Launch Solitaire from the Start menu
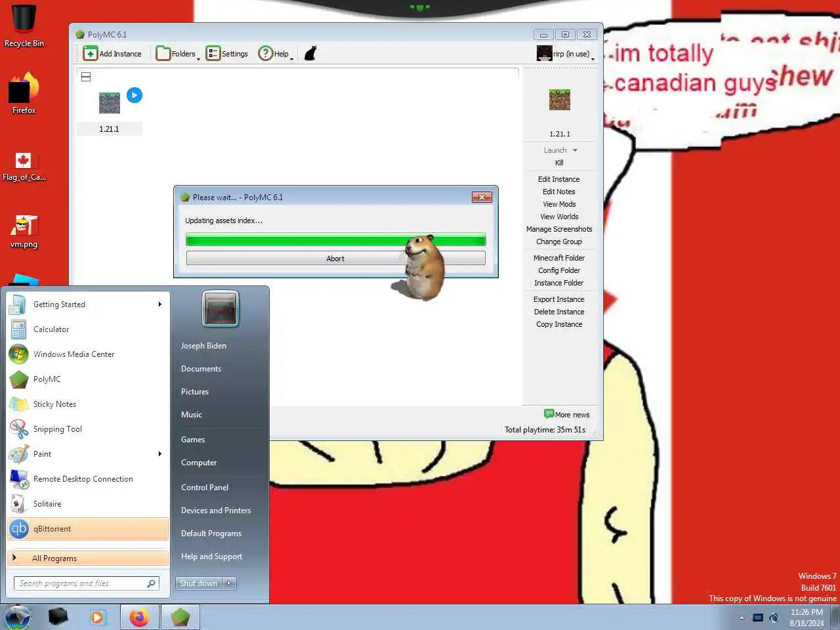This screenshot has width=840, height=630. (x=87, y=504)
